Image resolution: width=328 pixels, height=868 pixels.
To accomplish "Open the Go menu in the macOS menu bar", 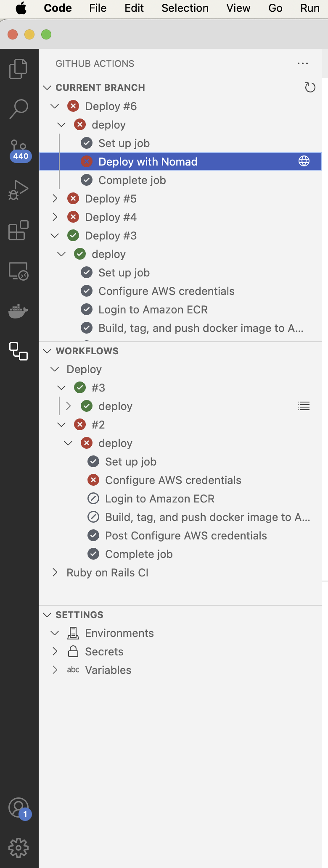I will (275, 8).
